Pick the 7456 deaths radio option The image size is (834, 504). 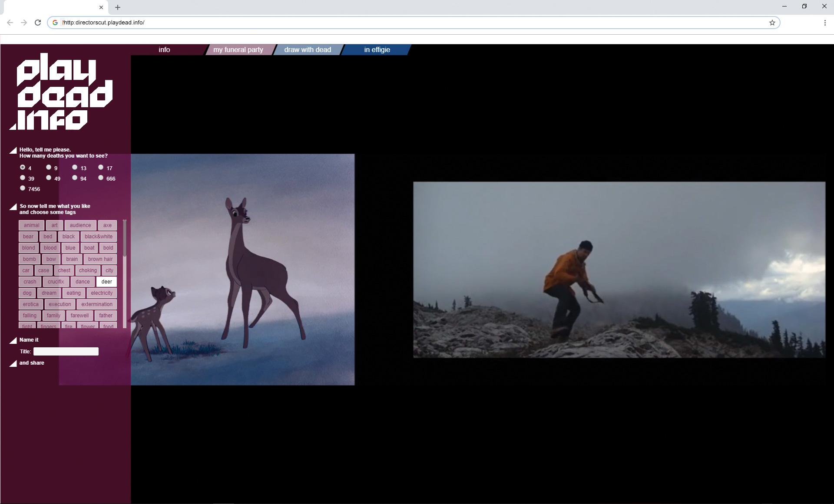pyautogui.click(x=23, y=188)
